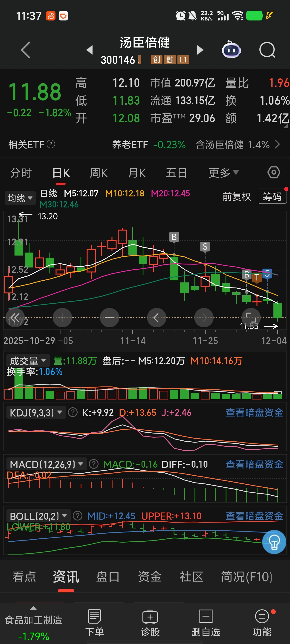Expand 更多 chart period dropdown
The height and width of the screenshot is (644, 290).
(x=224, y=172)
